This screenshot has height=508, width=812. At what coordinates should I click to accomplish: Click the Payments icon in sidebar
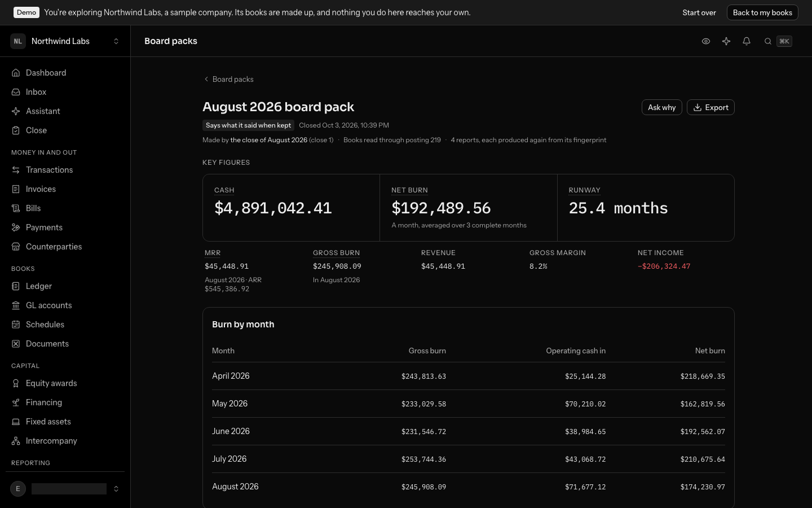(16, 227)
